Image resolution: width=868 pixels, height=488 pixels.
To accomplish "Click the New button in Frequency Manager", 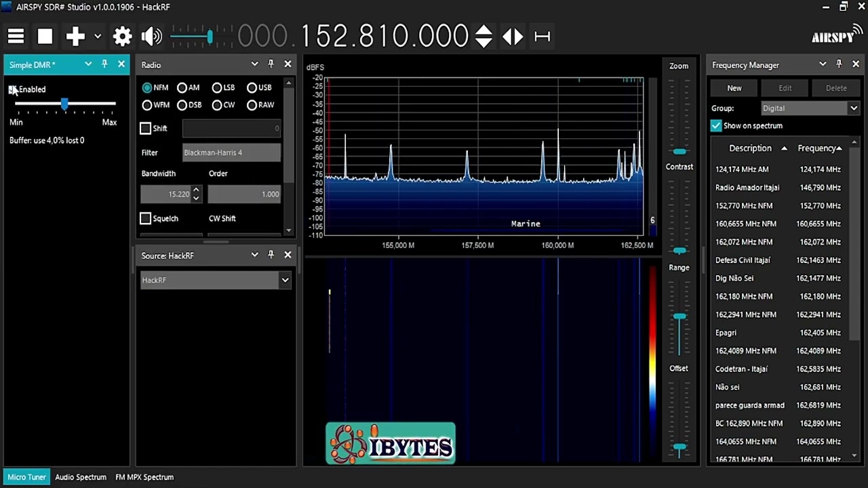I will click(x=734, y=88).
